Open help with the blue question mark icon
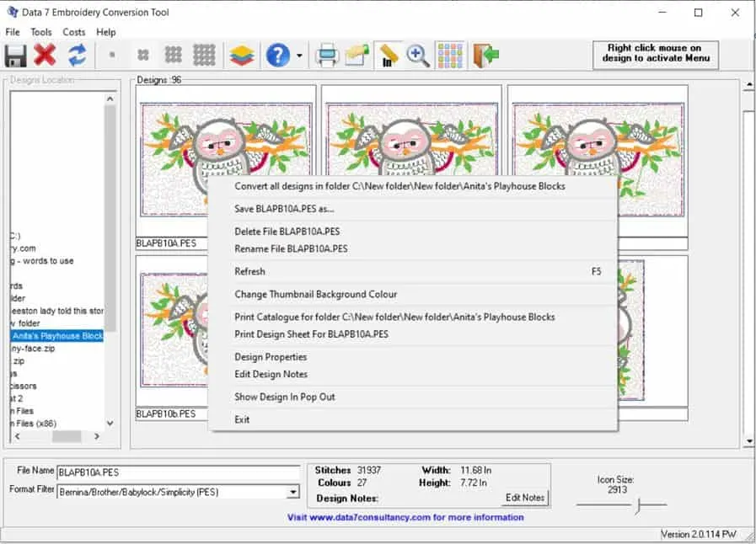The image size is (756, 544). [278, 55]
